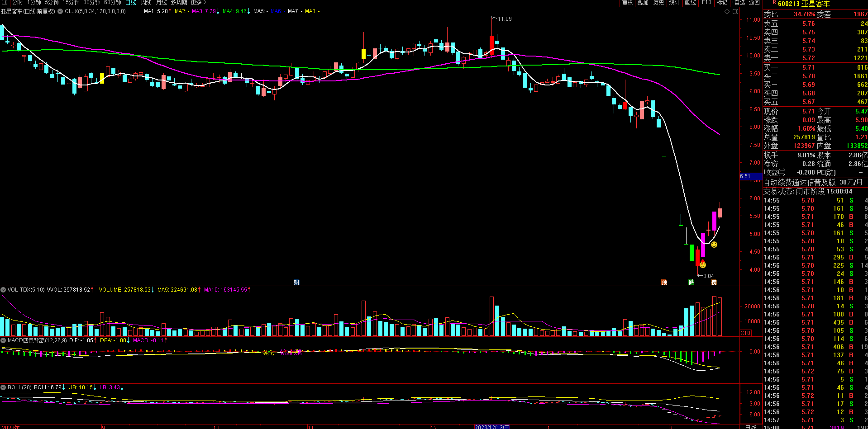868x429 pixels.
Task: Click the 3.84 low price label
Action: (x=708, y=276)
